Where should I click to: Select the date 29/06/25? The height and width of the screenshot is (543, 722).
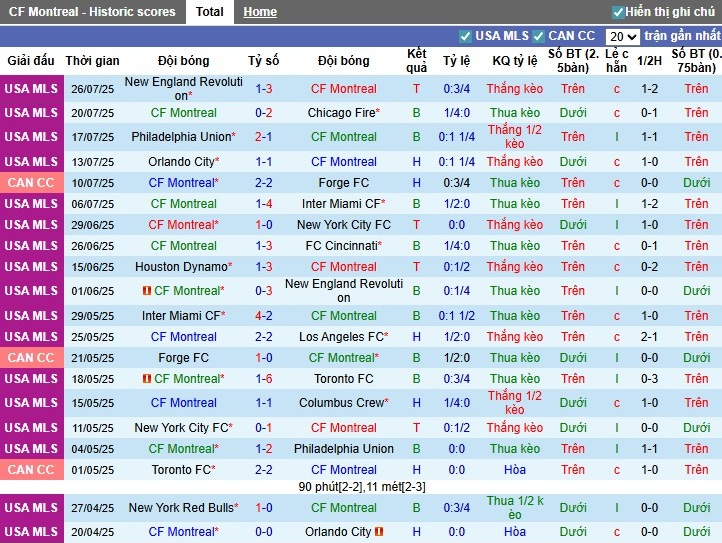[93, 225]
